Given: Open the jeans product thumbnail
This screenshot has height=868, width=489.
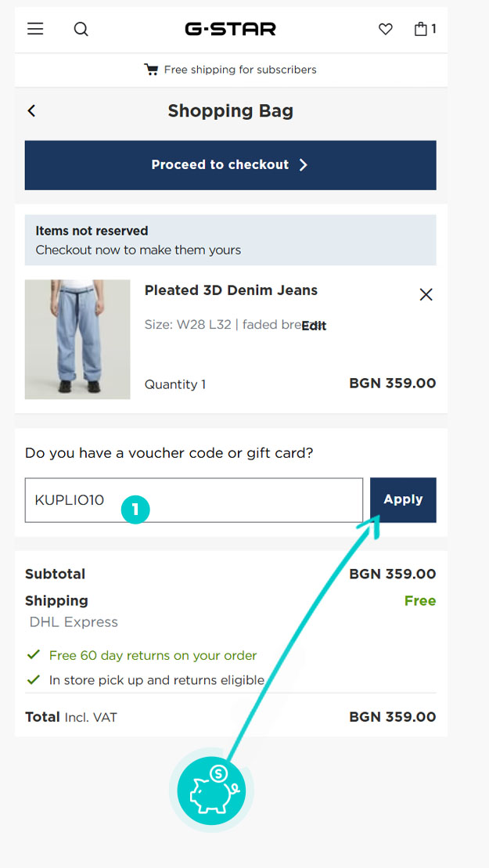Looking at the screenshot, I should tap(77, 339).
